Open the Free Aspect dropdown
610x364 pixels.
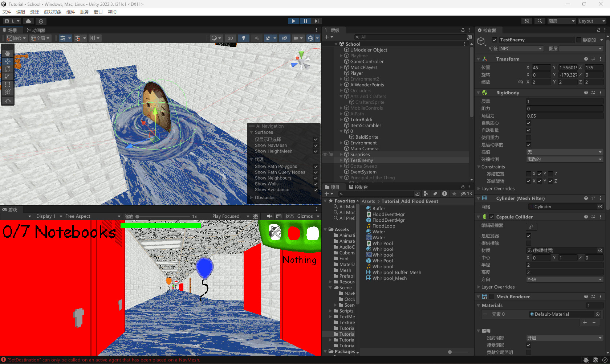(93, 216)
